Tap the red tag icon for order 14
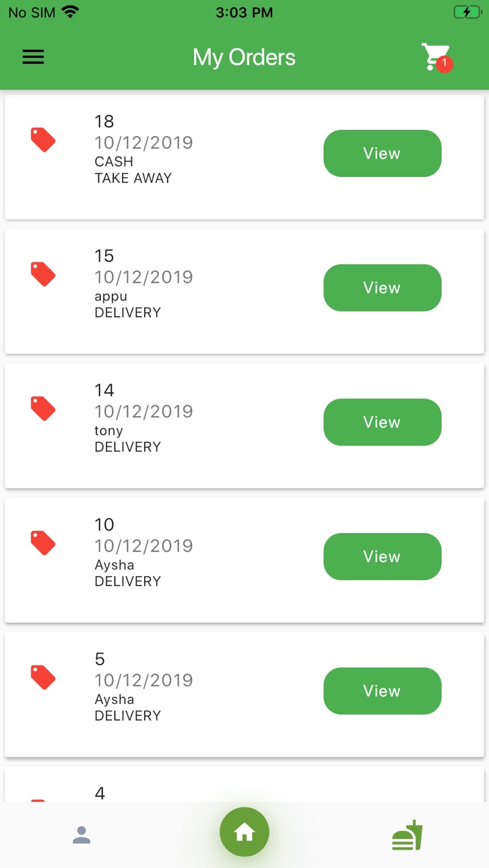 [x=43, y=408]
